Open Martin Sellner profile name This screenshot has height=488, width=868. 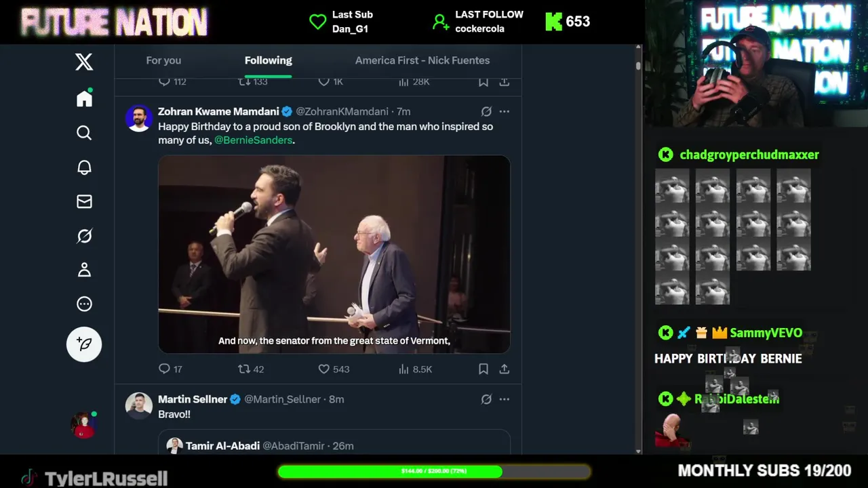[193, 399]
